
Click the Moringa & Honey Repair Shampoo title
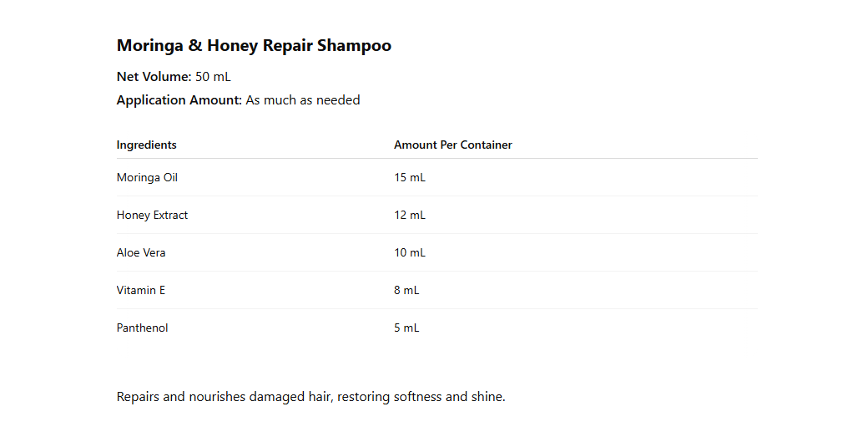pos(254,46)
